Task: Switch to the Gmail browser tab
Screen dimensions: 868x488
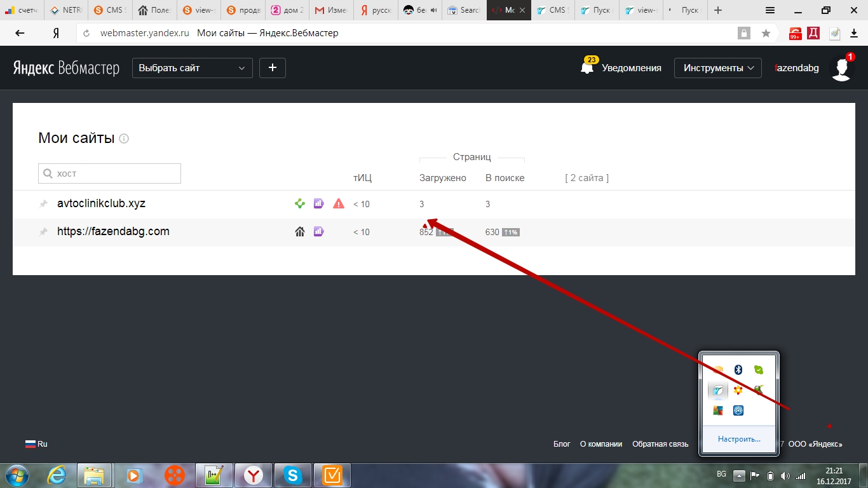Action: (x=332, y=10)
